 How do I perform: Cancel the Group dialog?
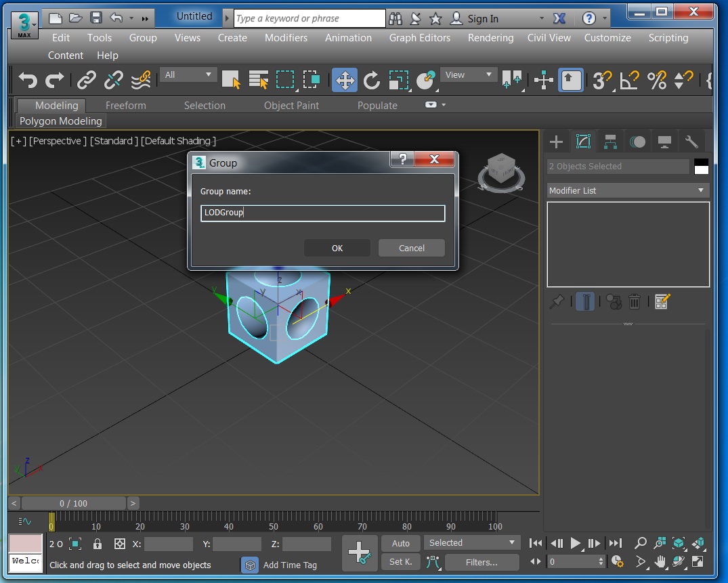coord(411,248)
